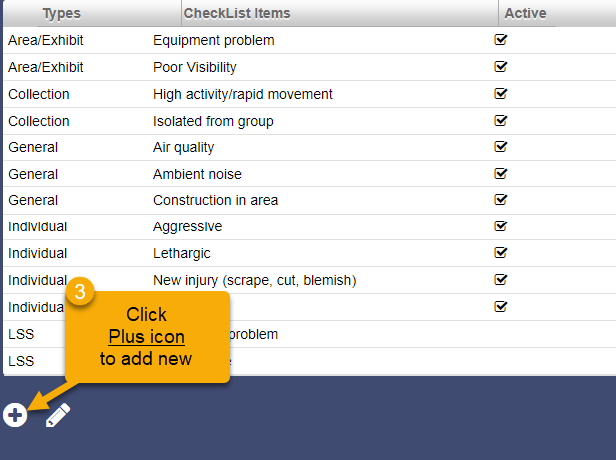The width and height of the screenshot is (616, 460).
Task: Toggle Active checkbox for Lethargic
Action: [500, 253]
